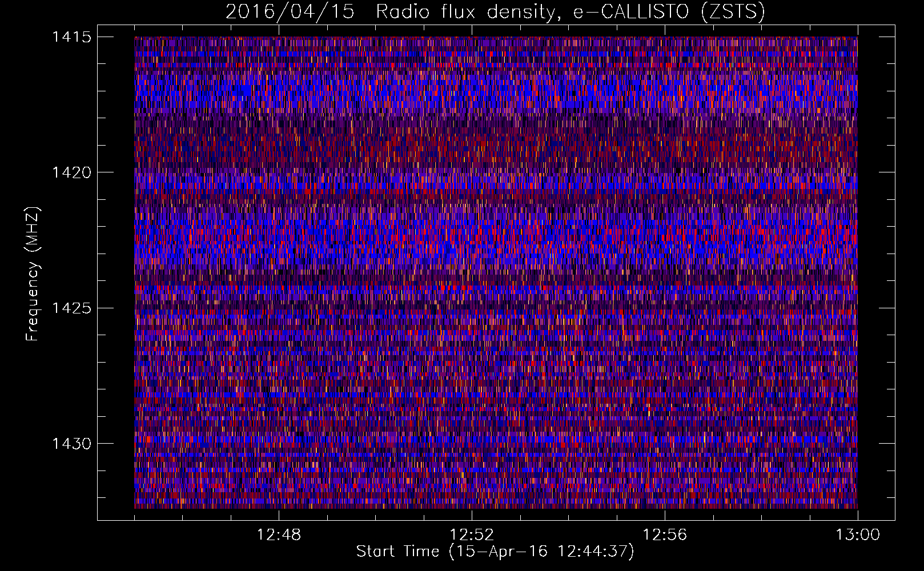Select the 1420 frequency axis label
Screen dimensions: 924x571
(x=71, y=172)
